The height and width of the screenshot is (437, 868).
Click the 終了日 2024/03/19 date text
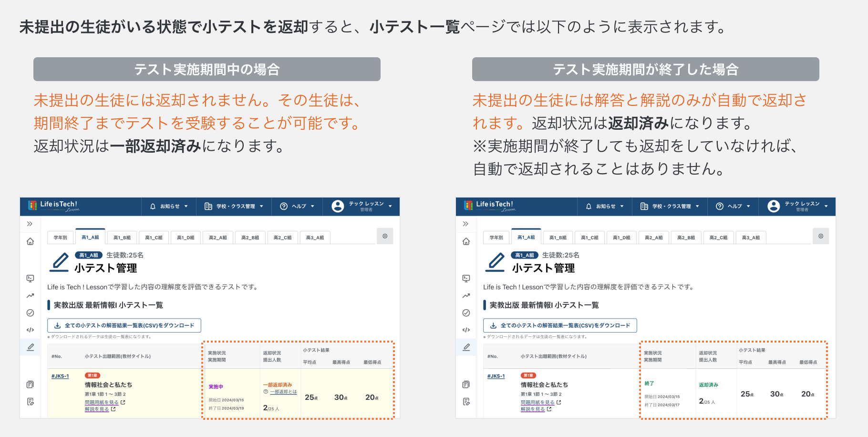226,408
